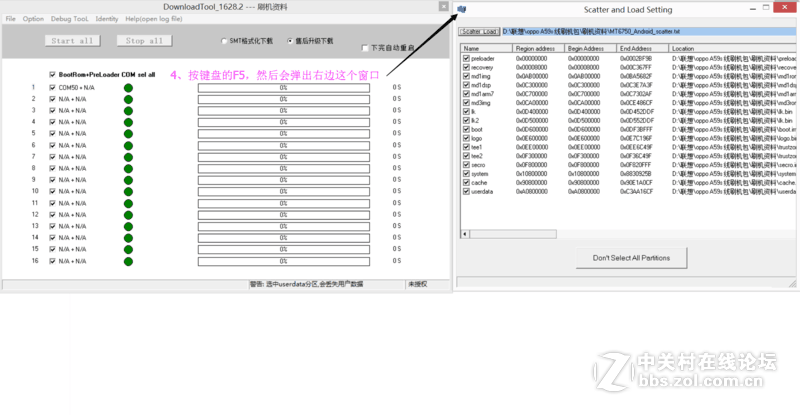Image resolution: width=800 pixels, height=415 pixels.
Task: Click the Region address column header
Action: 538,48
